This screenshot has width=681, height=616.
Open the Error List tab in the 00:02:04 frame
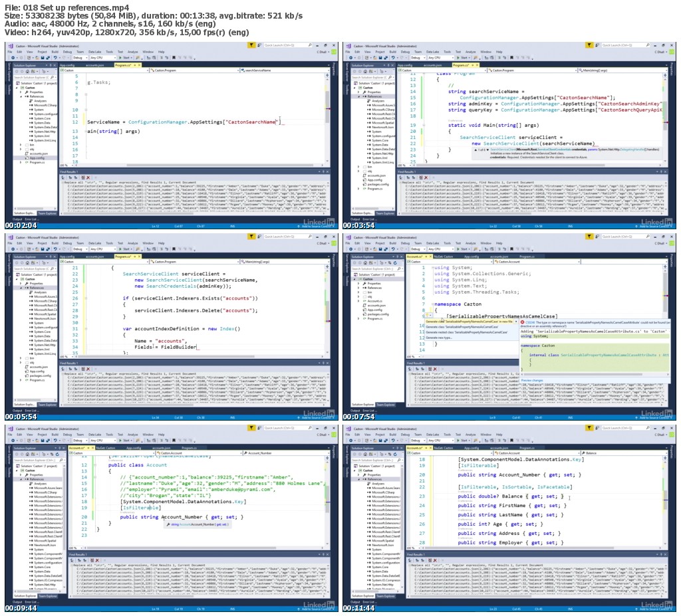33,219
